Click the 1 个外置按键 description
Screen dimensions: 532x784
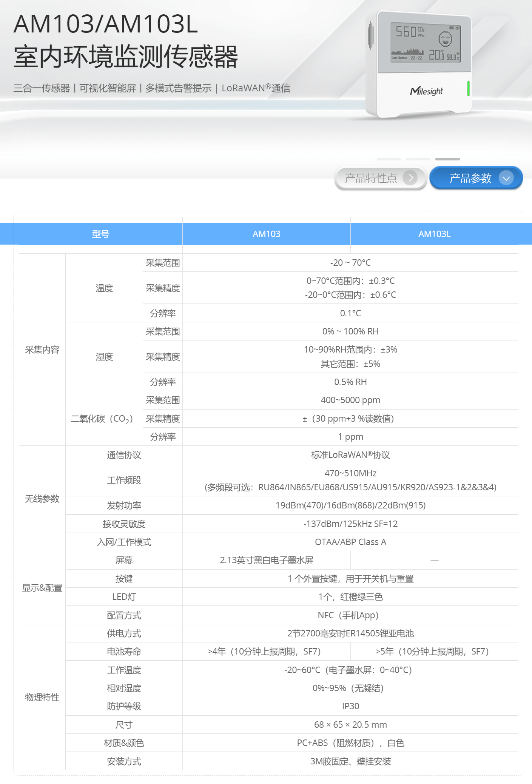coord(350,579)
